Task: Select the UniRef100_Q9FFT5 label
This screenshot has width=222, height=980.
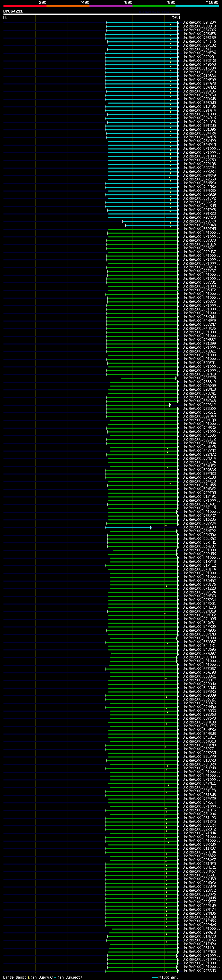Action: tap(199, 378)
